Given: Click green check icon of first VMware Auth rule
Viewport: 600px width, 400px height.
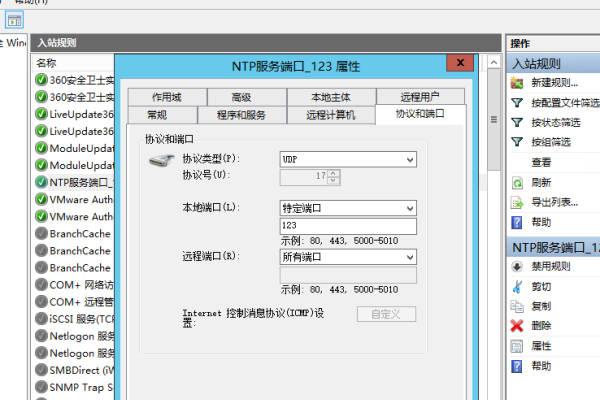Looking at the screenshot, I should (x=41, y=199).
